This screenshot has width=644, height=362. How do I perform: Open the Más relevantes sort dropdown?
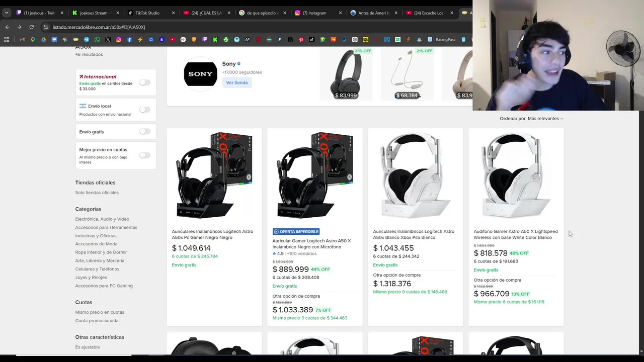point(545,119)
